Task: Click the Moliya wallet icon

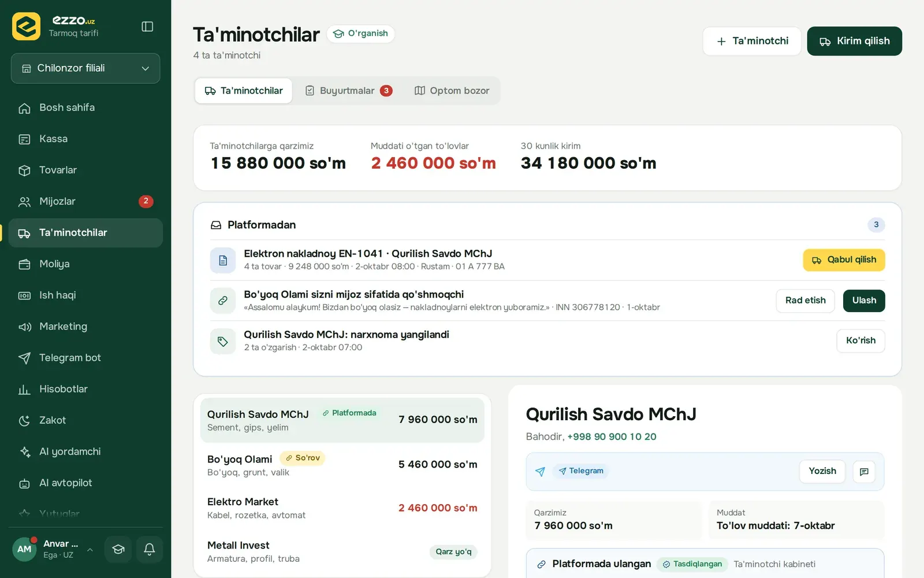Action: [24, 264]
